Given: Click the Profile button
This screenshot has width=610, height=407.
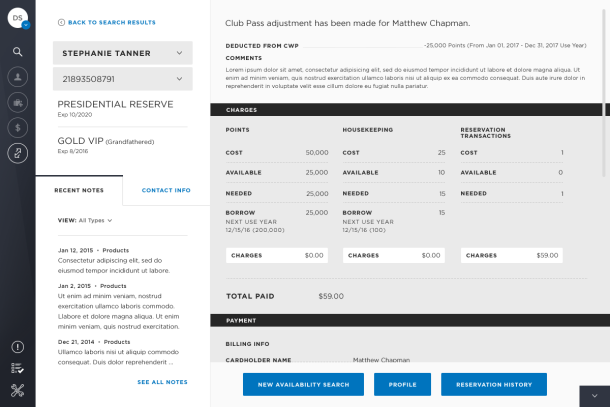Looking at the screenshot, I should coord(402,384).
